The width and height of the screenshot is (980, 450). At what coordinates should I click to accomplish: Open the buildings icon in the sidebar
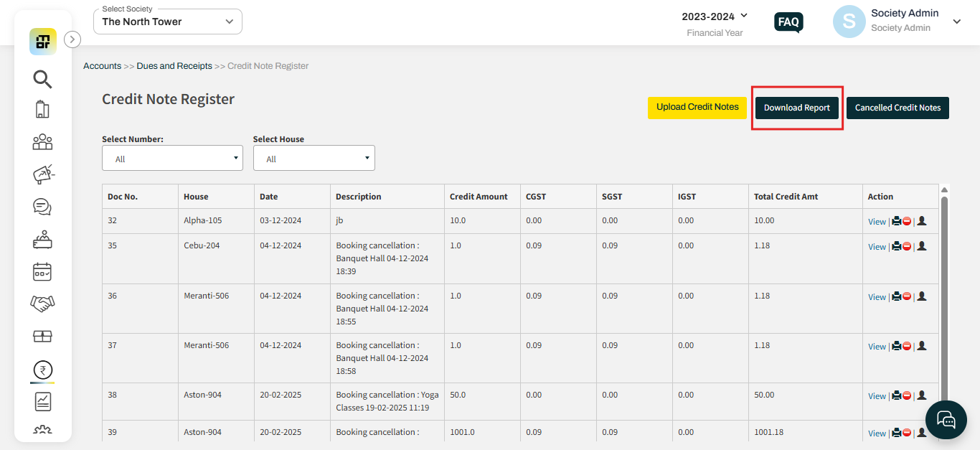pyautogui.click(x=43, y=109)
